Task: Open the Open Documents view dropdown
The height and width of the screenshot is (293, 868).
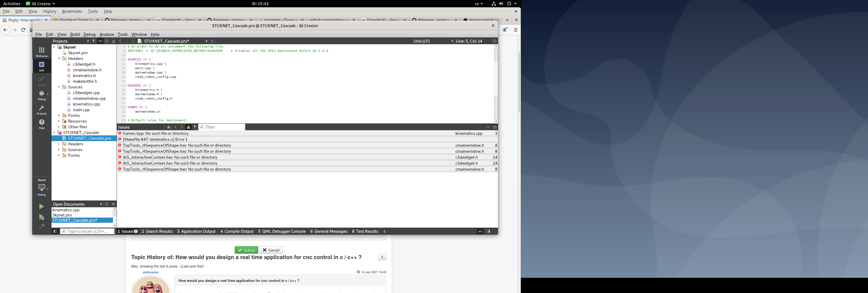Action: [x=101, y=204]
